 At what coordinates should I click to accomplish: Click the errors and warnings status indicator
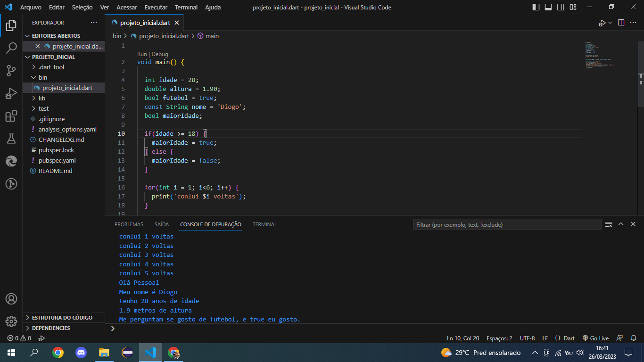[19, 338]
